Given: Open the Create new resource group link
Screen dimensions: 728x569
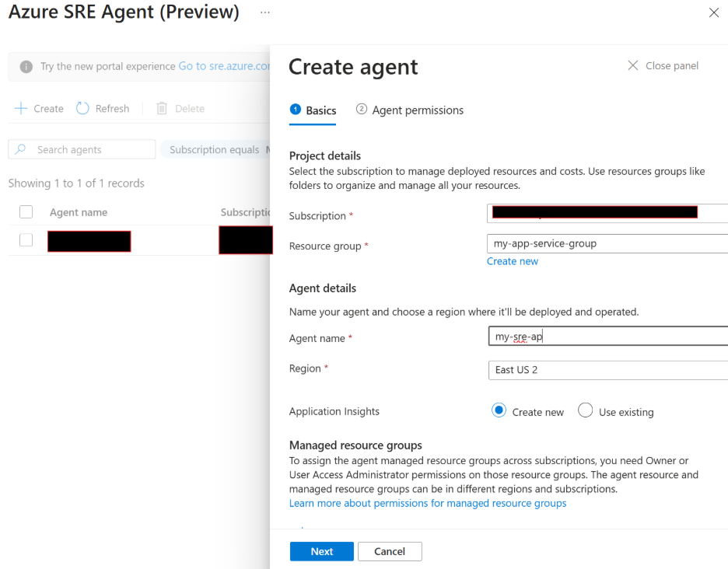Looking at the screenshot, I should coord(513,261).
